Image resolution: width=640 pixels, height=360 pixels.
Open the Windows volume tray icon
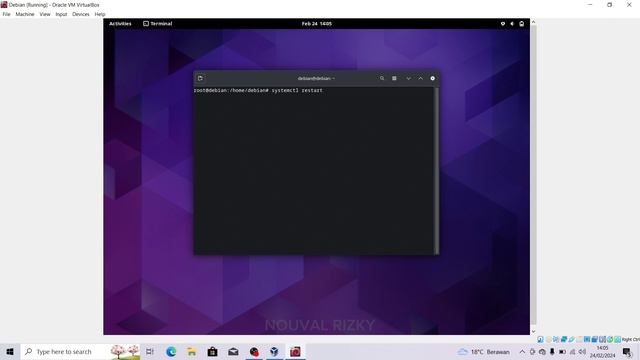coord(582,352)
